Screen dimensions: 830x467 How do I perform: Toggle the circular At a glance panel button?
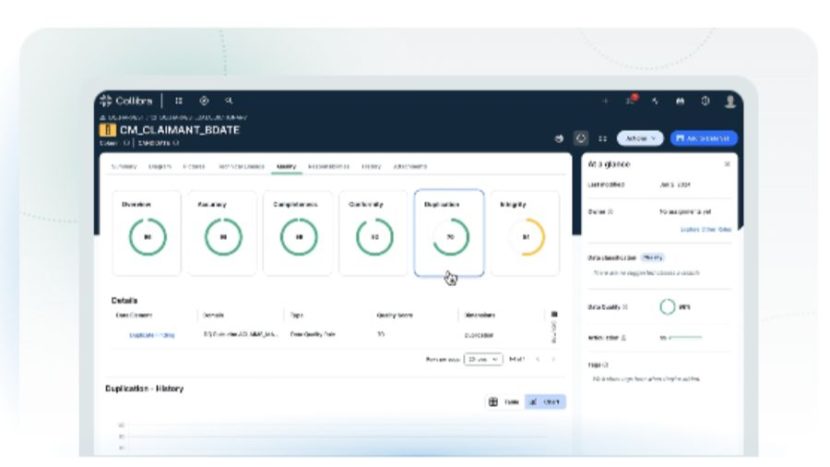click(x=581, y=138)
